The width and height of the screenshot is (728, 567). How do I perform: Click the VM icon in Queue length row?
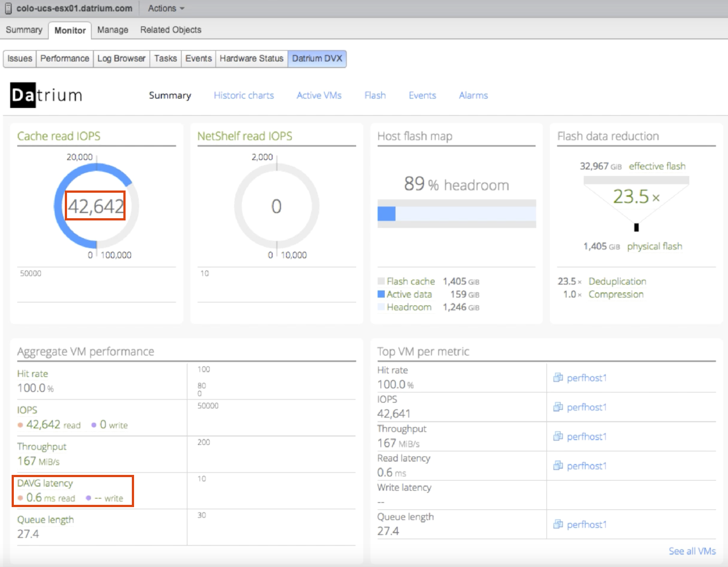(558, 524)
